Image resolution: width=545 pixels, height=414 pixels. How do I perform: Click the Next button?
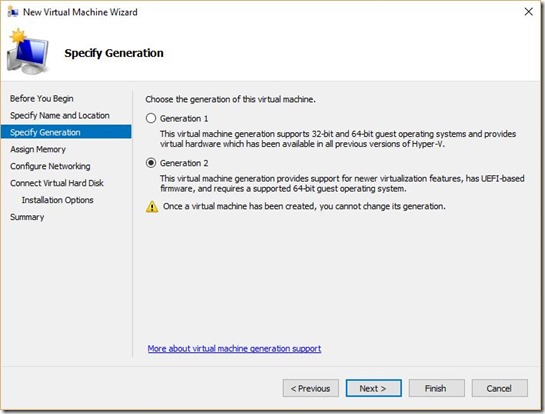(x=374, y=388)
